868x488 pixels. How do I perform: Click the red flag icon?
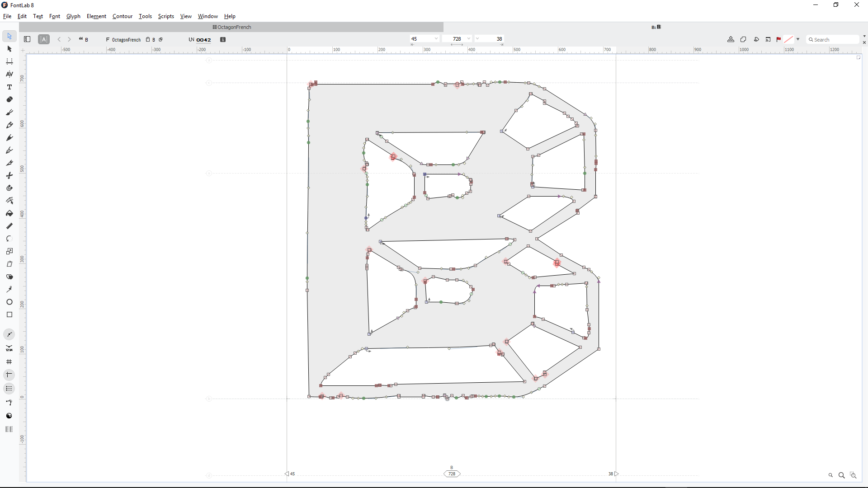coord(778,40)
